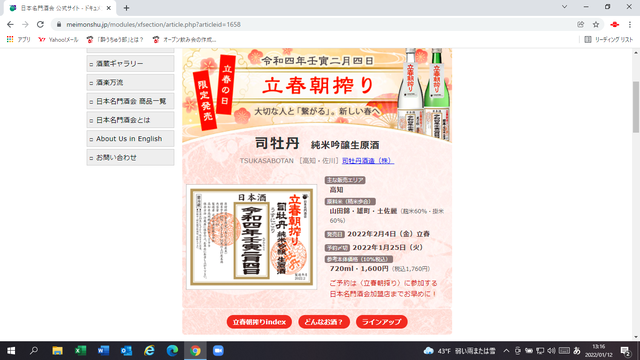Open a new browser tab
Screen dimensions: 640x360
127,8
